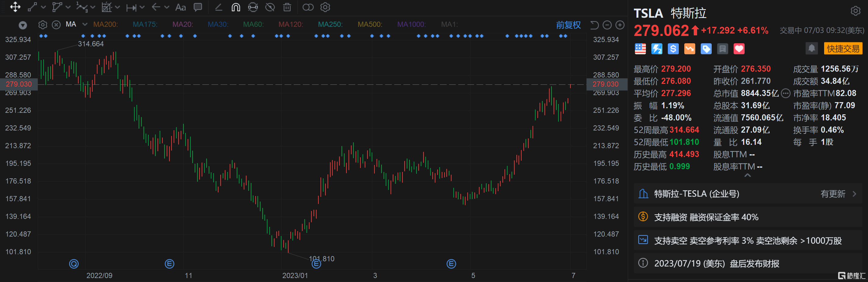Screen dimensions: 868x282
Task: Toggle the heart favorite icon
Action: (739, 49)
